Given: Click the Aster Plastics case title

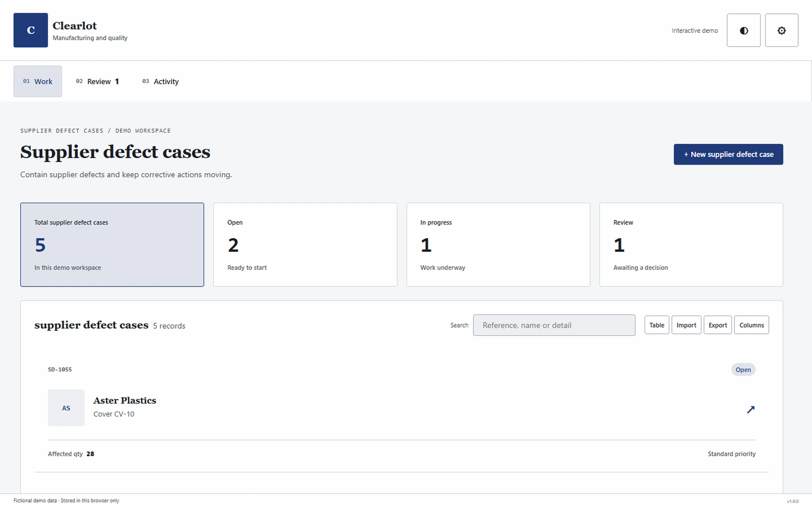Looking at the screenshot, I should coord(125,400).
